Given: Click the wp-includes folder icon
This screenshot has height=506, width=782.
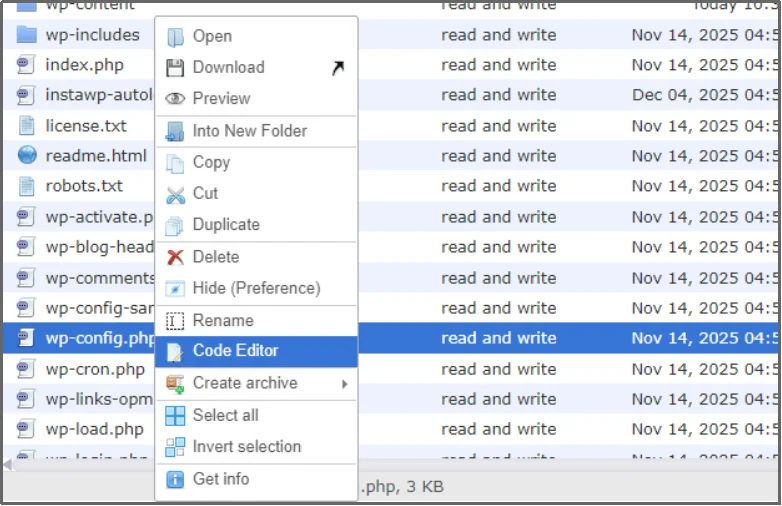Looking at the screenshot, I should [26, 35].
